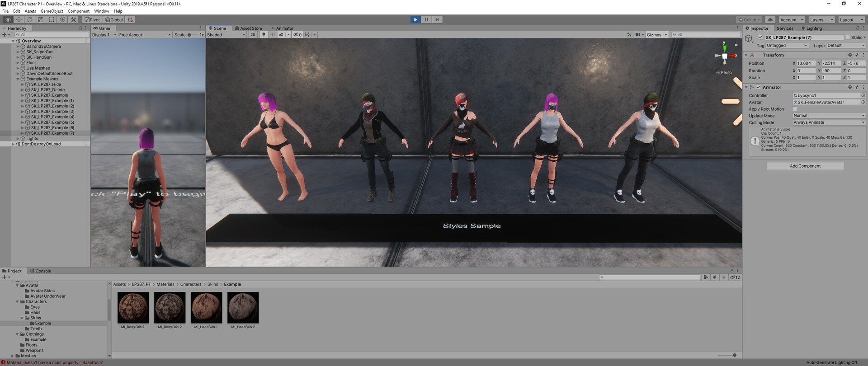Pick a Controller with the object selector circle
Viewport: 868px width, 366px height.
(x=863, y=95)
